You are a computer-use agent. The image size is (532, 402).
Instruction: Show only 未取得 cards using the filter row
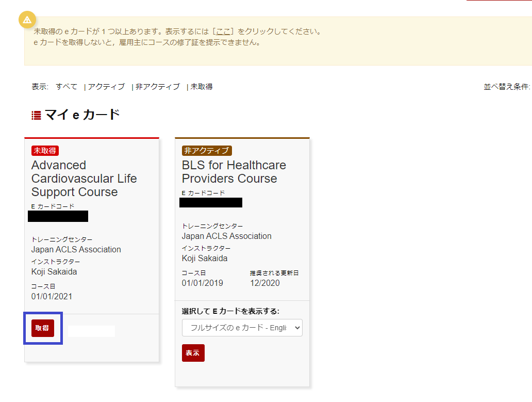(202, 87)
